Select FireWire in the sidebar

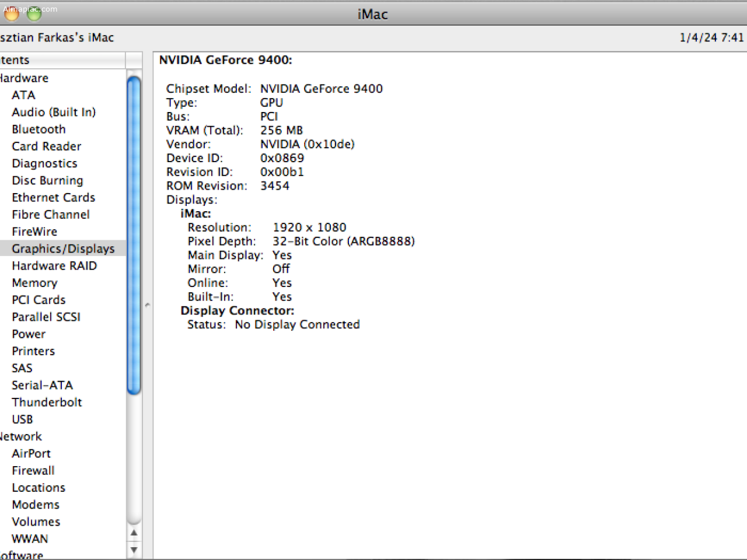(34, 232)
